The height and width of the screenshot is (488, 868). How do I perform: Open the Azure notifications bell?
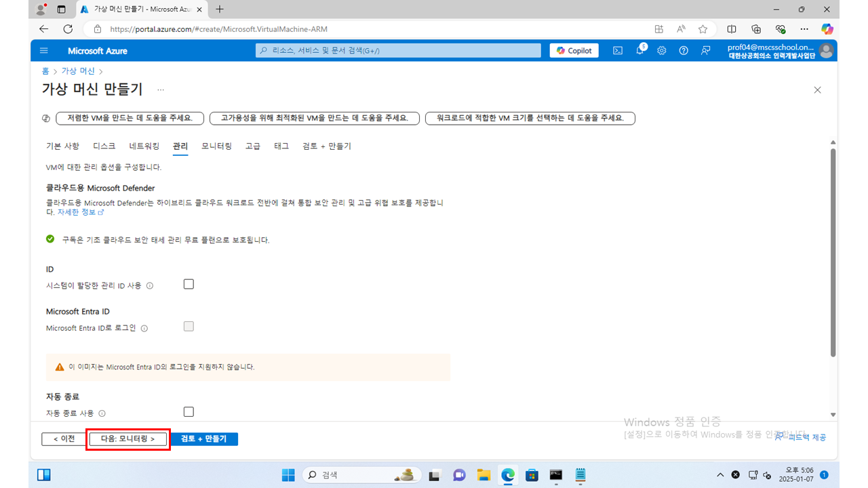[640, 51]
